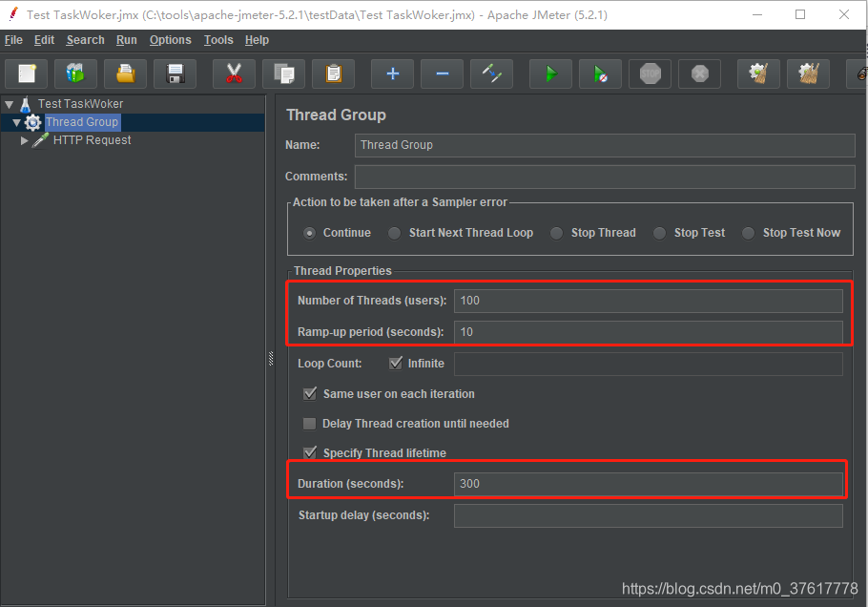
Task: Click the Thread Group gear icon
Action: pyautogui.click(x=32, y=122)
